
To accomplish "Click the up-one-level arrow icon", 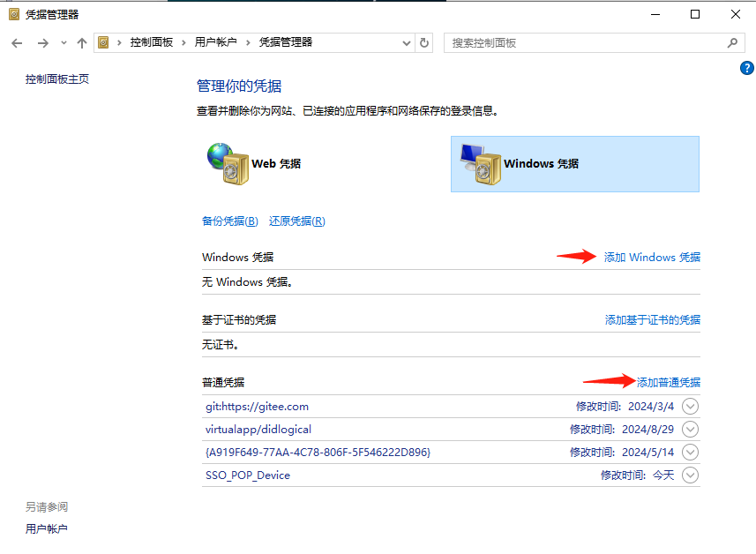I will point(81,42).
